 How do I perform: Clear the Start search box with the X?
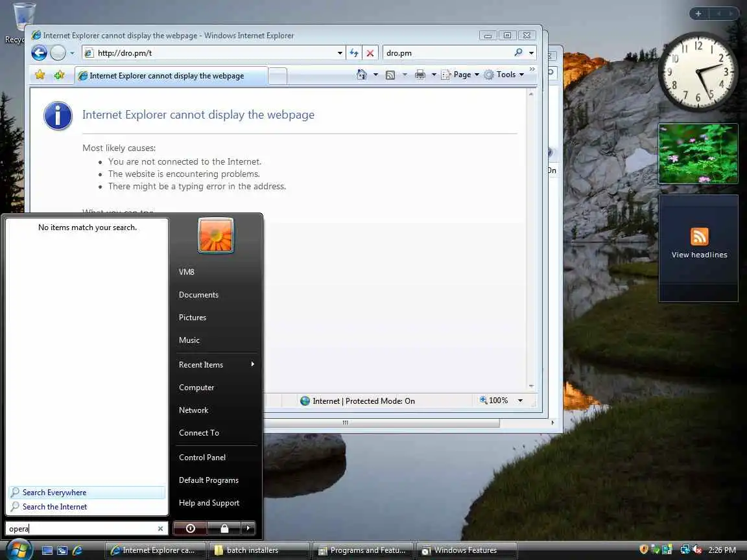click(161, 529)
